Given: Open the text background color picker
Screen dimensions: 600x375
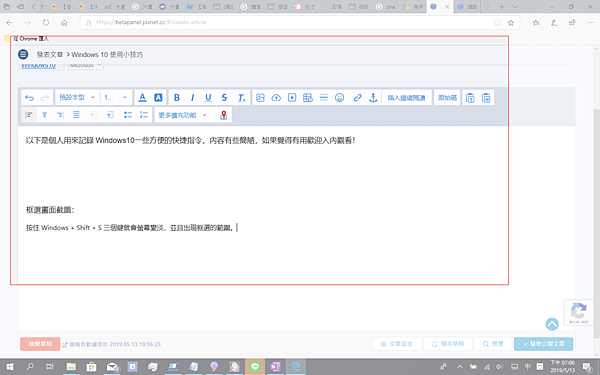Looking at the screenshot, I should 158,98.
